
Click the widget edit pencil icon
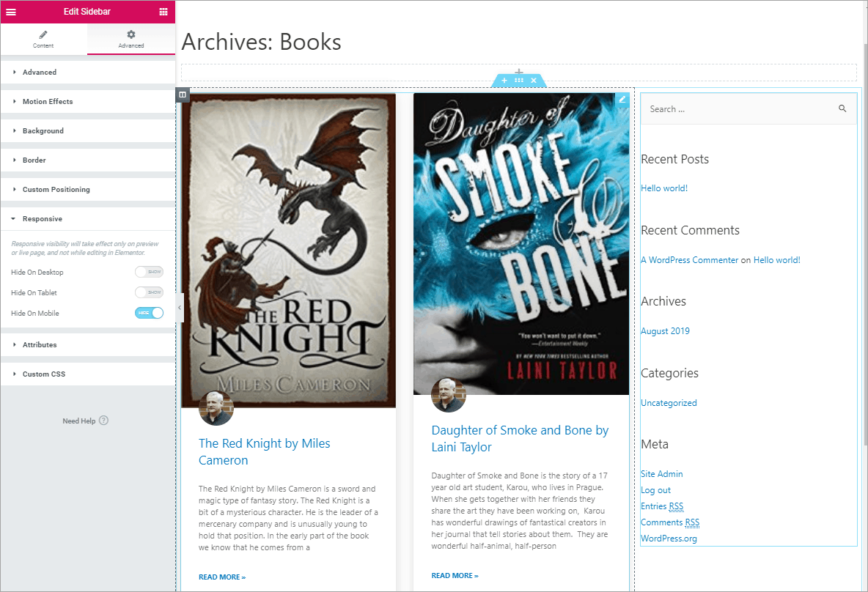pyautogui.click(x=622, y=100)
